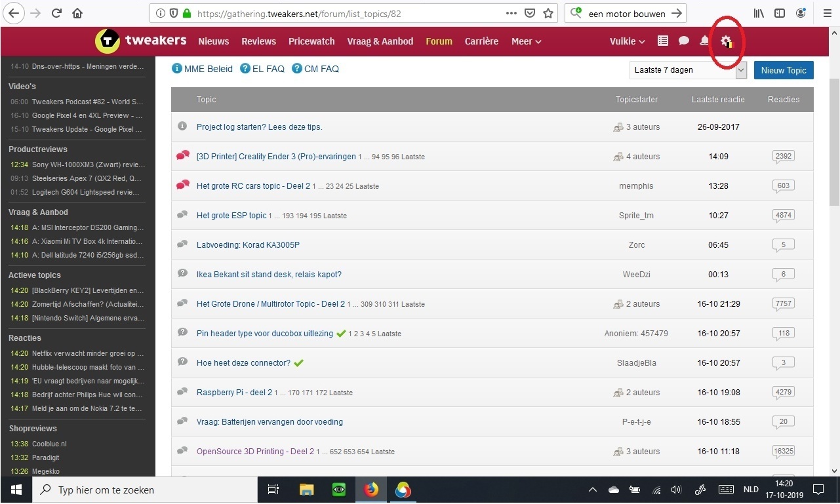Open the Tweakers settings gear
840x504 pixels.
coord(726,41)
